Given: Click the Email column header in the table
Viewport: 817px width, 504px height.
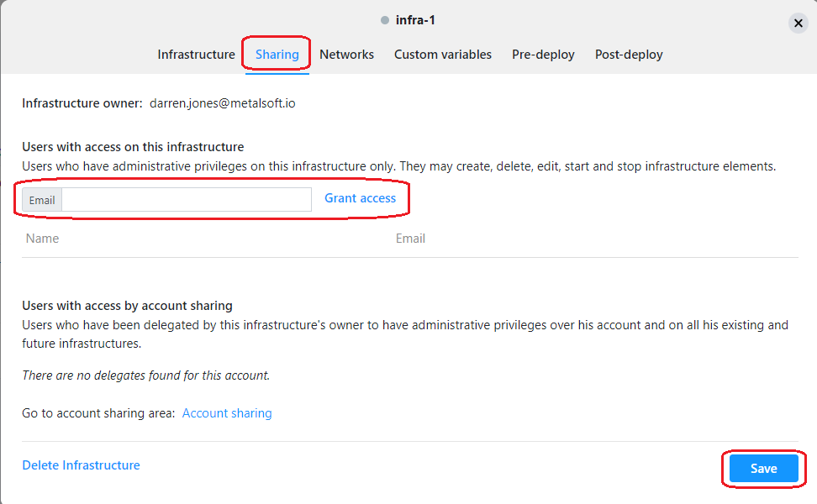Looking at the screenshot, I should pos(410,239).
